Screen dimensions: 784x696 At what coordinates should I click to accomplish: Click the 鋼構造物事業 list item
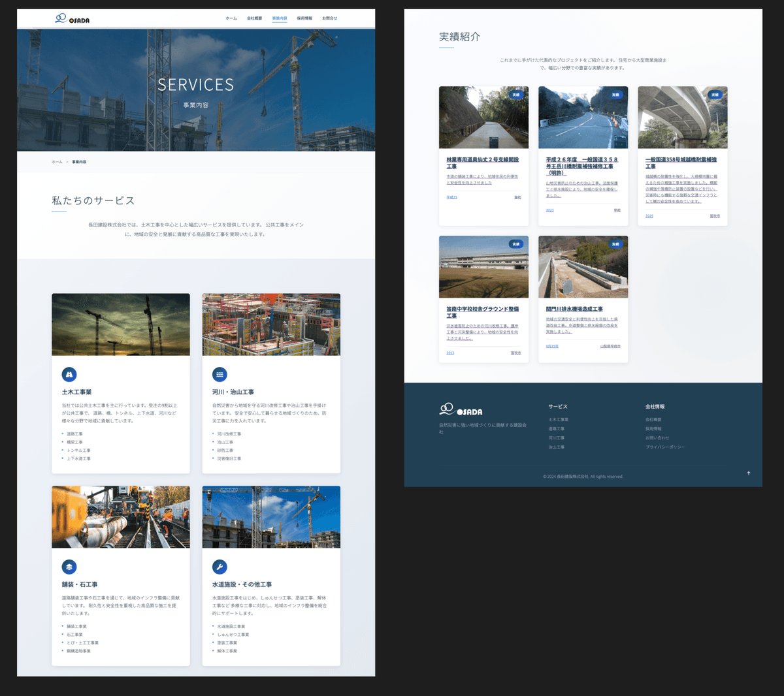(x=78, y=651)
